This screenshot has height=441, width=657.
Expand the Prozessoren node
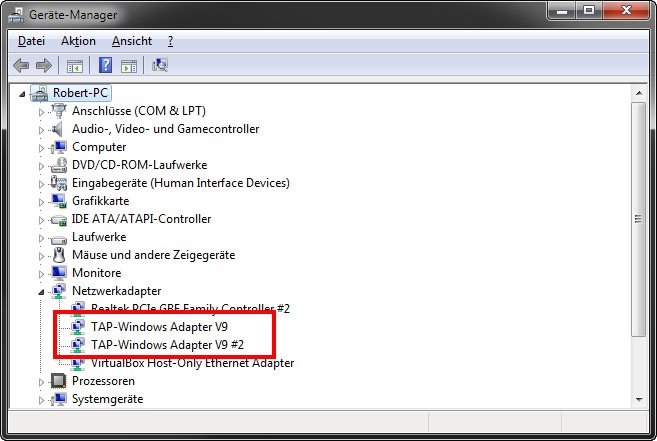[x=41, y=382]
